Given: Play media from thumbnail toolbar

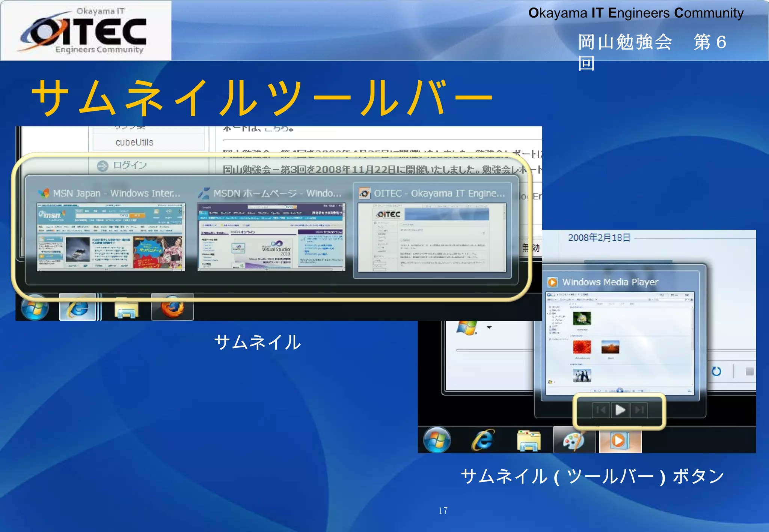Looking at the screenshot, I should 620,410.
